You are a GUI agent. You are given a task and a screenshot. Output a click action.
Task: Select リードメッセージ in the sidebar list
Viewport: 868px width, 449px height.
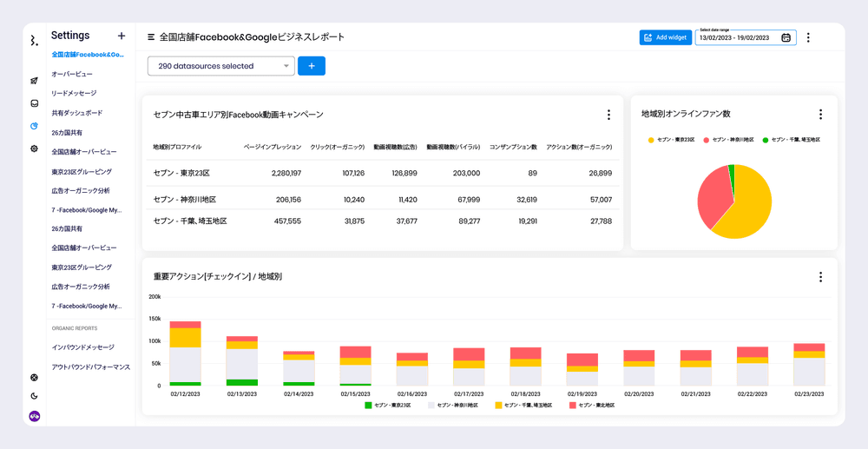coord(74,93)
